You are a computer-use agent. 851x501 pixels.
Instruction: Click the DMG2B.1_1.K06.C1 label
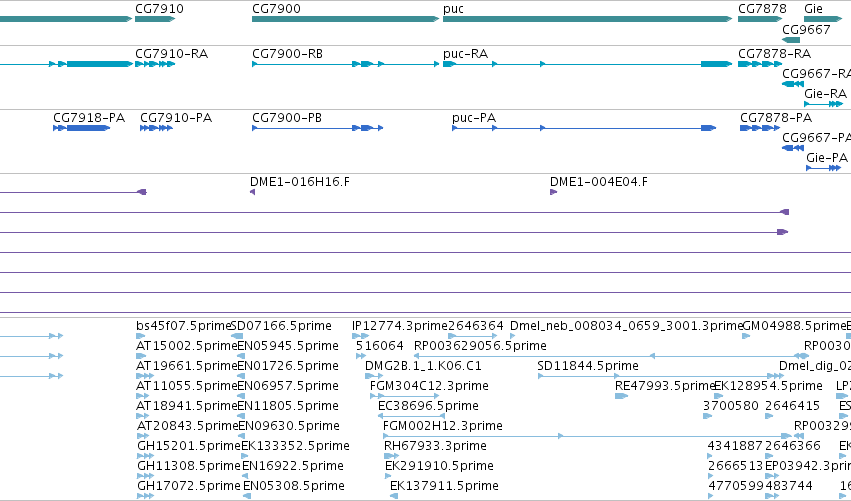point(423,366)
